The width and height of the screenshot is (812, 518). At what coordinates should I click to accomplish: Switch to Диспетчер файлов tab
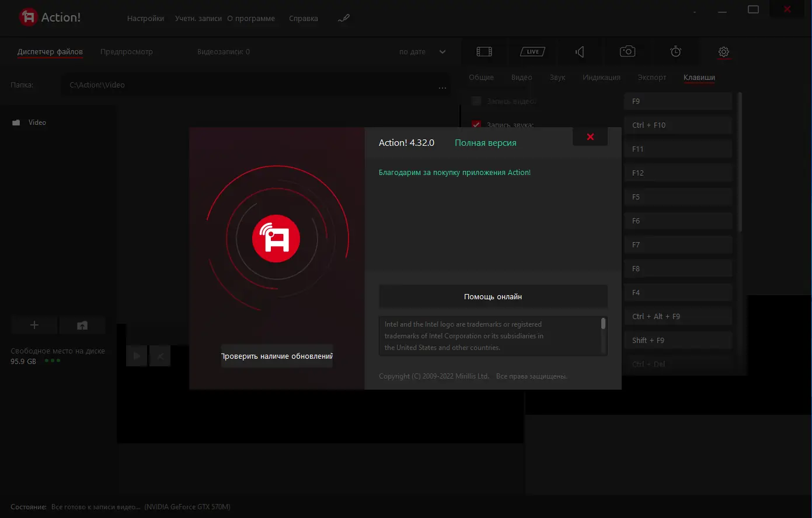coord(50,52)
